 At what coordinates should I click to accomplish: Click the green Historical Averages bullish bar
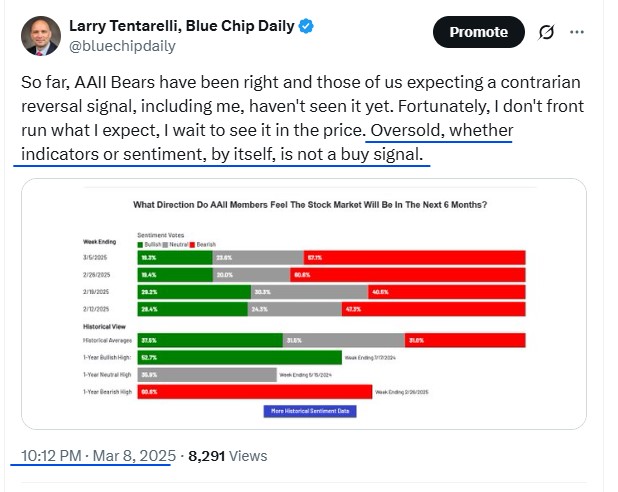point(210,340)
